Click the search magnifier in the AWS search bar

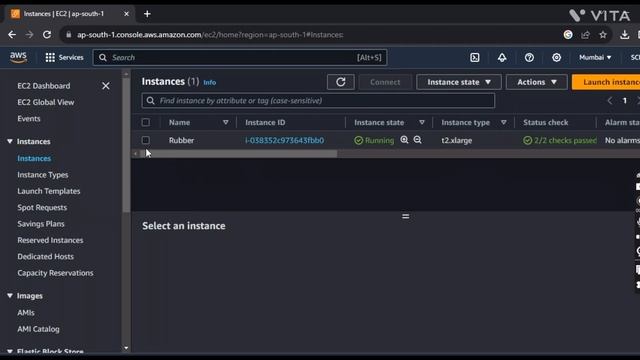[x=103, y=58]
